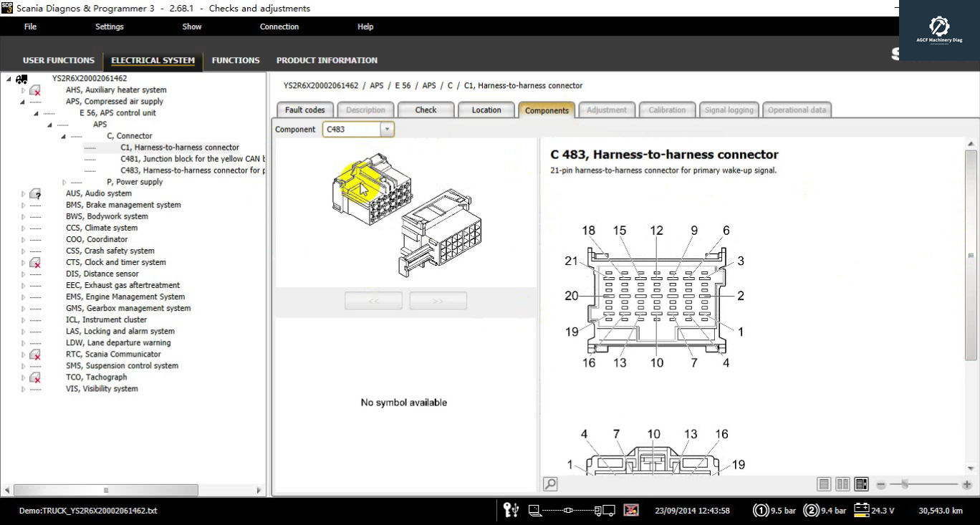Select the text-with-sidebar layout icon
This screenshot has width=980, height=525.
(x=861, y=485)
